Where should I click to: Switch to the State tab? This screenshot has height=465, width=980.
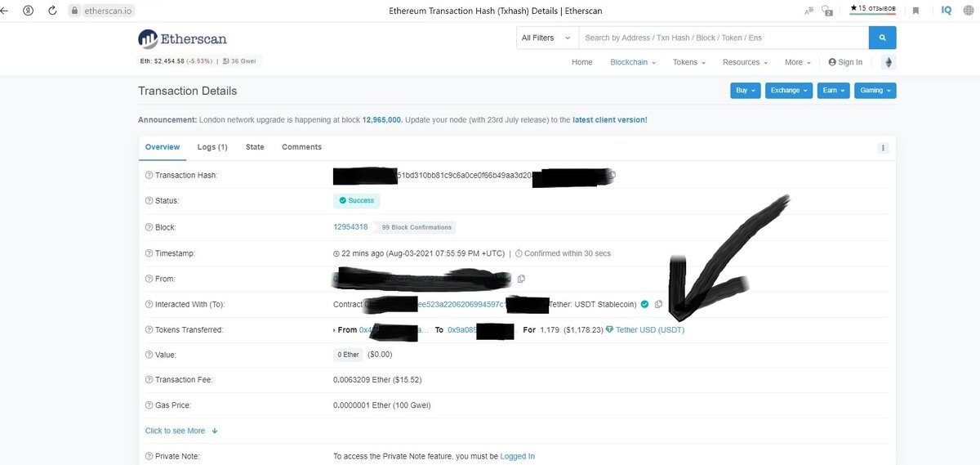click(255, 147)
